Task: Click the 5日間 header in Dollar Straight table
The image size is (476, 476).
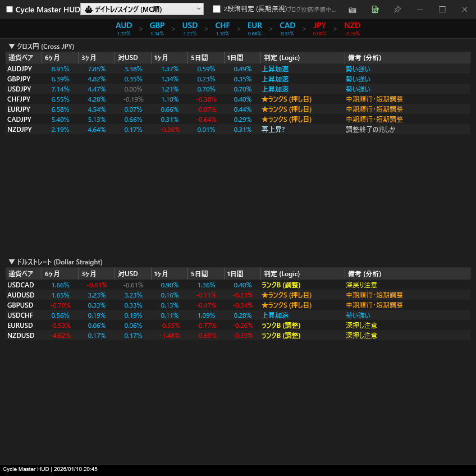Action: pyautogui.click(x=199, y=274)
